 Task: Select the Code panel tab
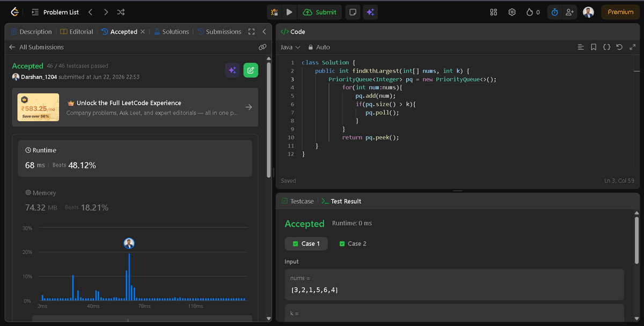[293, 32]
